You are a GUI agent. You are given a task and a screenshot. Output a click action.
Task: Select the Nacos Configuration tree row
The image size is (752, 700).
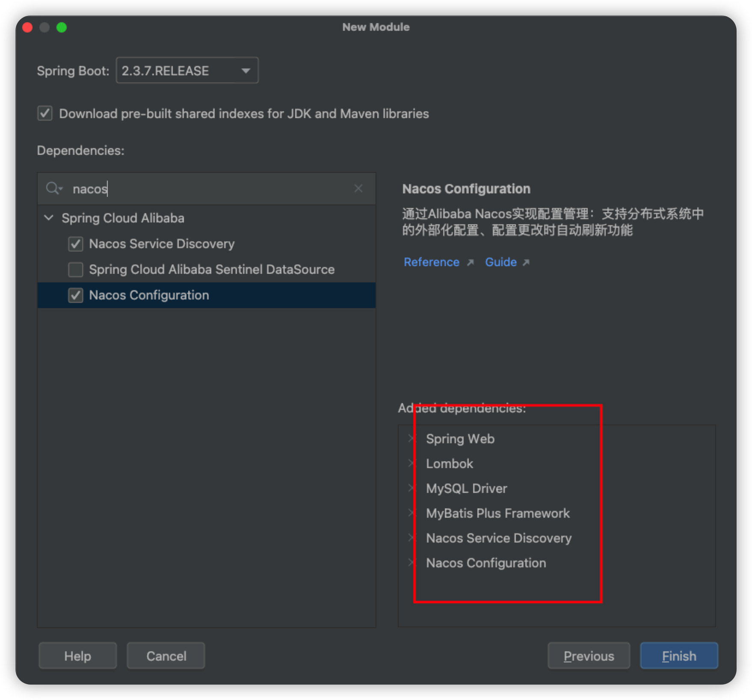tap(207, 295)
